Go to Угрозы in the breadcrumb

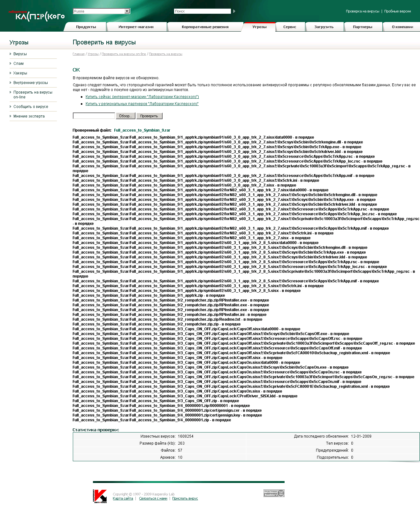click(93, 54)
